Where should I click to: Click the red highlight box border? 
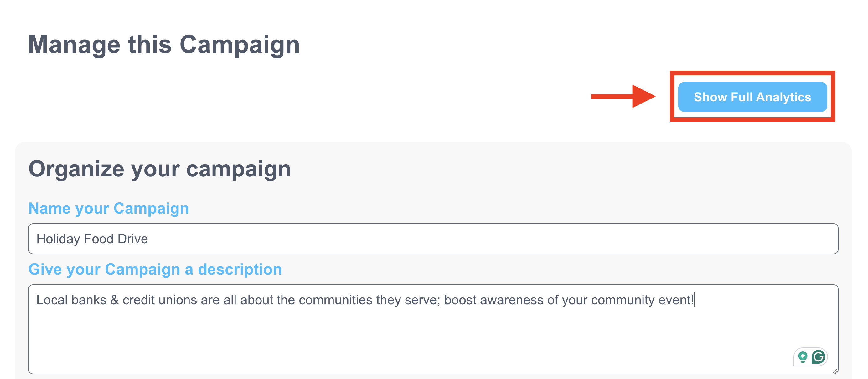click(x=752, y=73)
